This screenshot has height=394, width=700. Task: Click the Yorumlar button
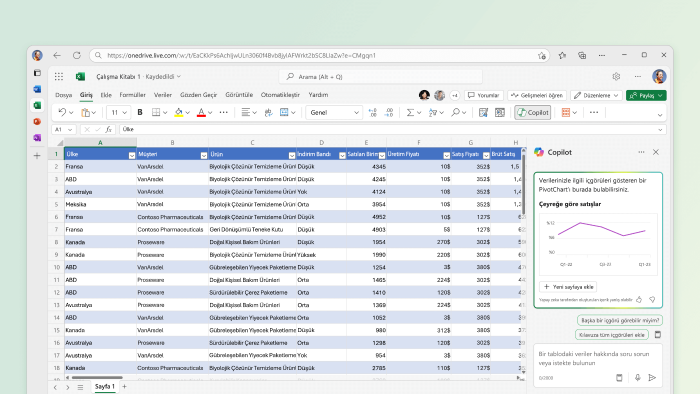tap(483, 95)
